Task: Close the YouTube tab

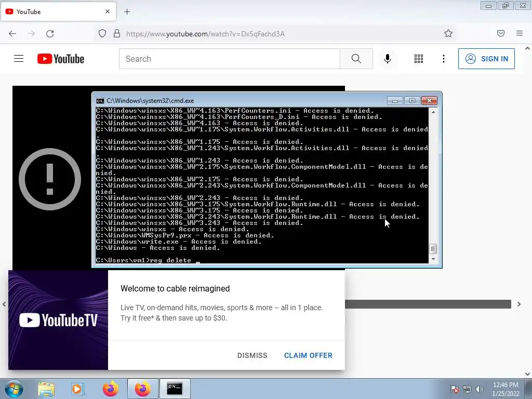Action: (108, 11)
